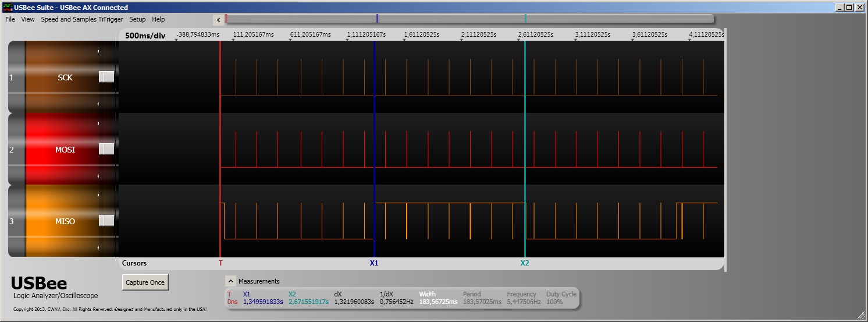Image resolution: width=868 pixels, height=322 pixels.
Task: Click the 611,205167ms time ruler label
Action: pos(310,34)
